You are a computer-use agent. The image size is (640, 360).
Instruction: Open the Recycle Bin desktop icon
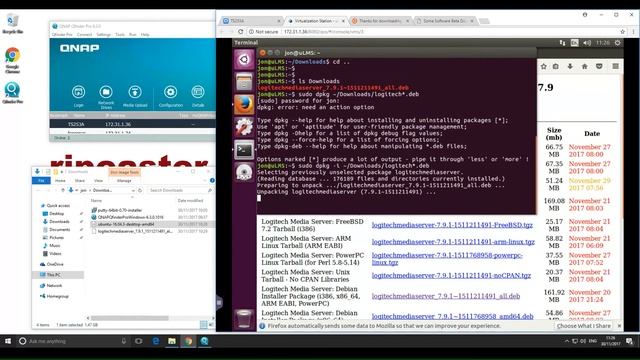pyautogui.click(x=13, y=24)
